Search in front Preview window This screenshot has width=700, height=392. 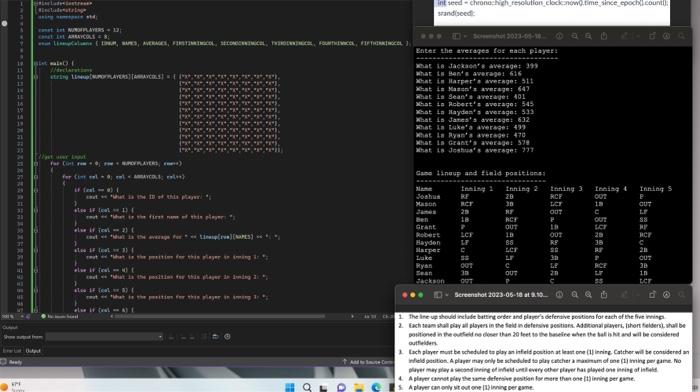(x=682, y=295)
